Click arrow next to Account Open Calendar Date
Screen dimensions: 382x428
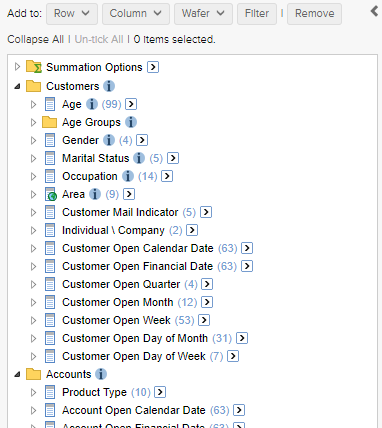coord(239,410)
